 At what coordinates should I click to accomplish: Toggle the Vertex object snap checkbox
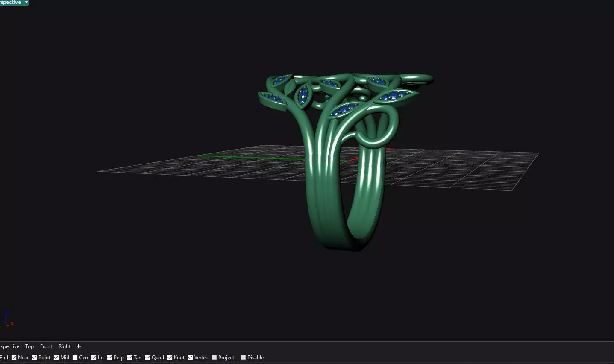(x=191, y=358)
